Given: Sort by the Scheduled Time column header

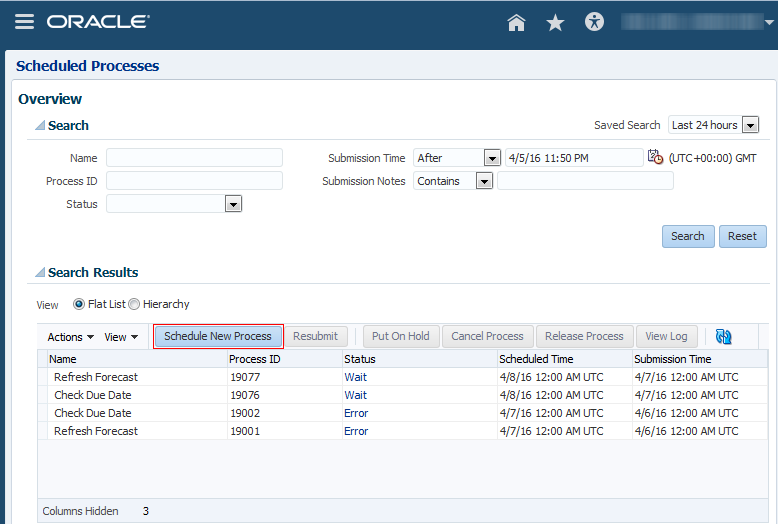Looking at the screenshot, I should point(565,359).
